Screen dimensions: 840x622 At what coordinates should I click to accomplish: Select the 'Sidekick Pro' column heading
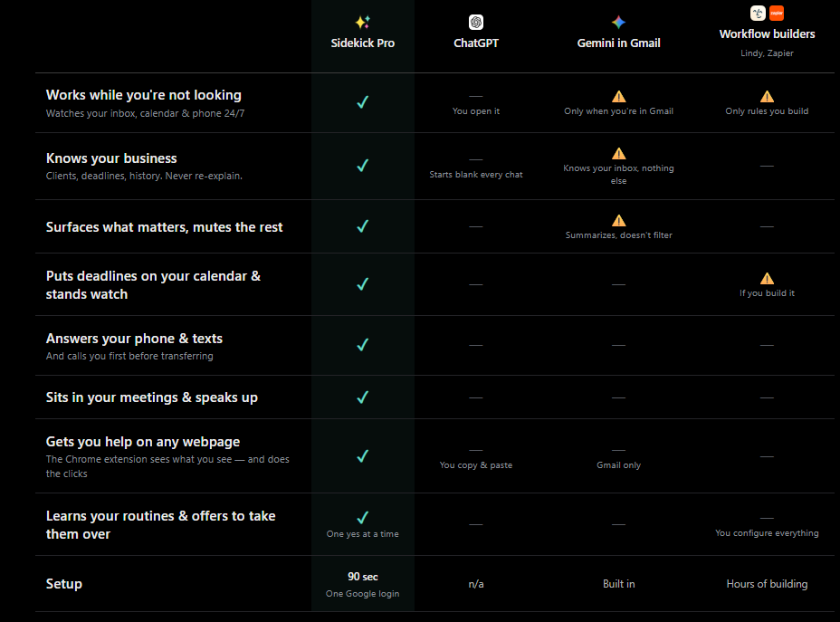pos(363,43)
